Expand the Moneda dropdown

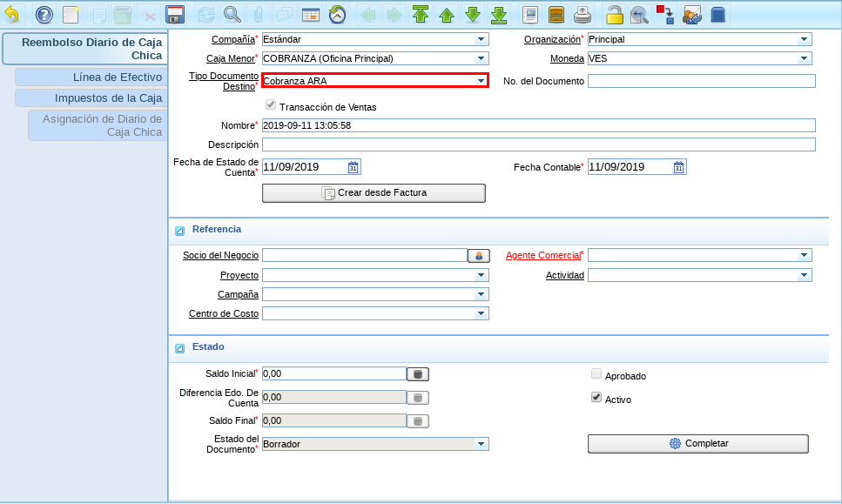point(804,58)
